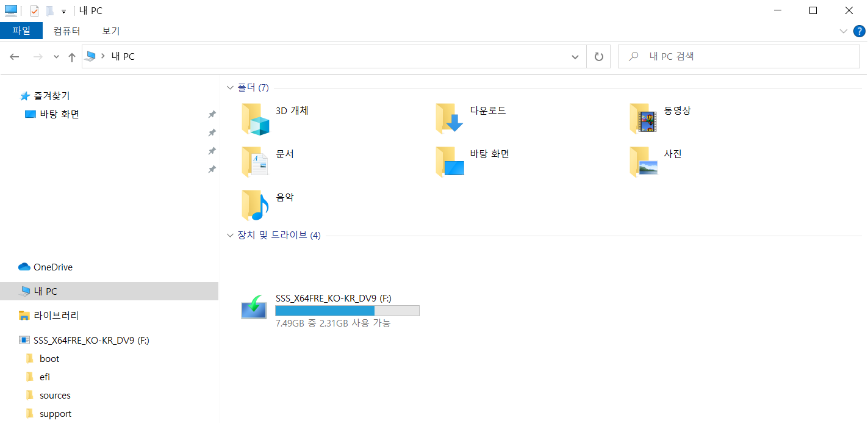The width and height of the screenshot is (868, 423).
Task: Select the 3D 개체 folder icon
Action: click(255, 119)
